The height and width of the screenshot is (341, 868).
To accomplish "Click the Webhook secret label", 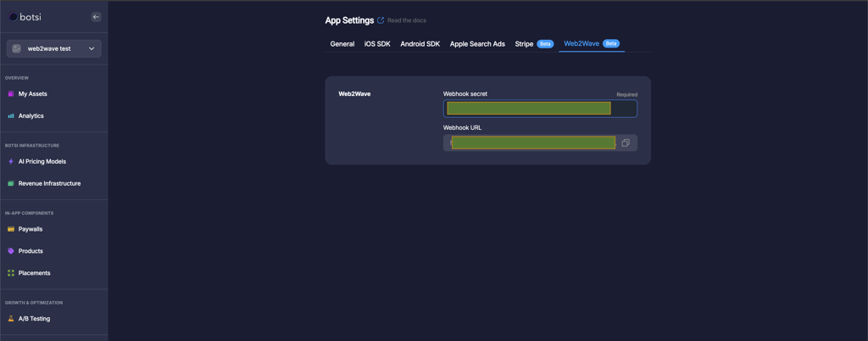I will (465, 94).
